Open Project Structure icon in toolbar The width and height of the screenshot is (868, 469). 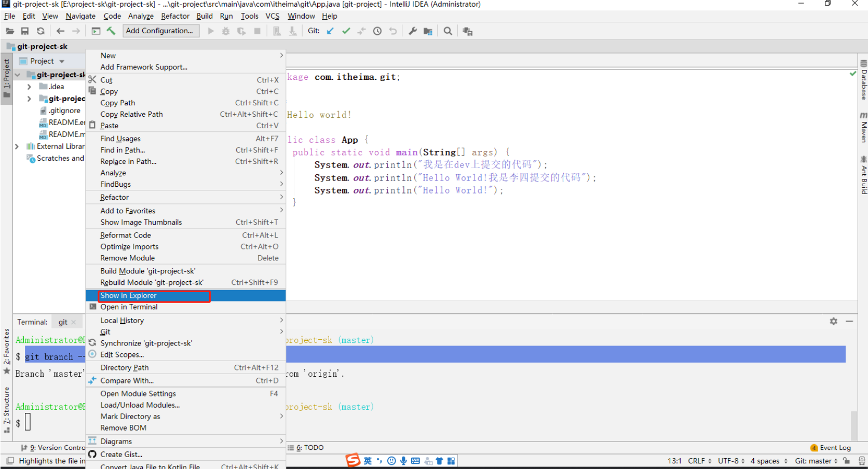point(428,31)
